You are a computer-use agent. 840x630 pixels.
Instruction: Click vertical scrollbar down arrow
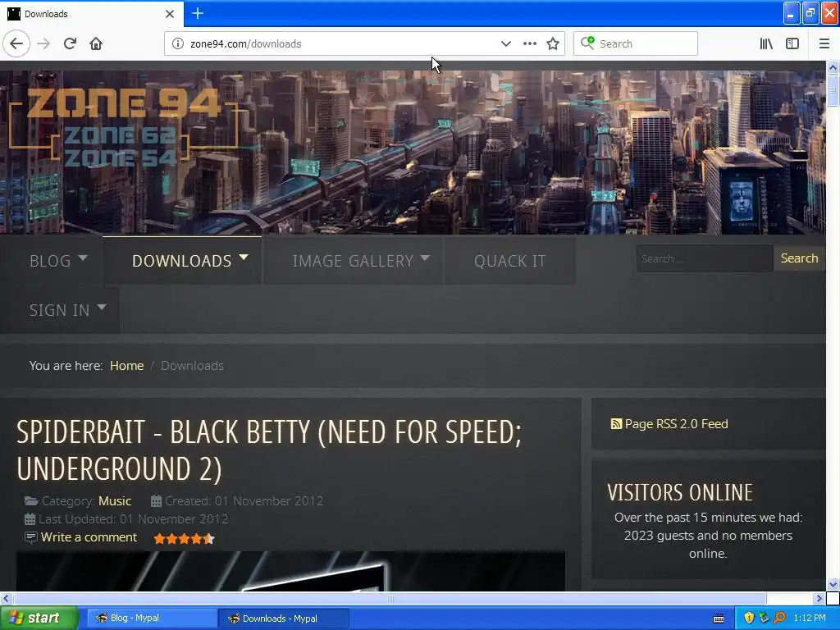coord(833,584)
